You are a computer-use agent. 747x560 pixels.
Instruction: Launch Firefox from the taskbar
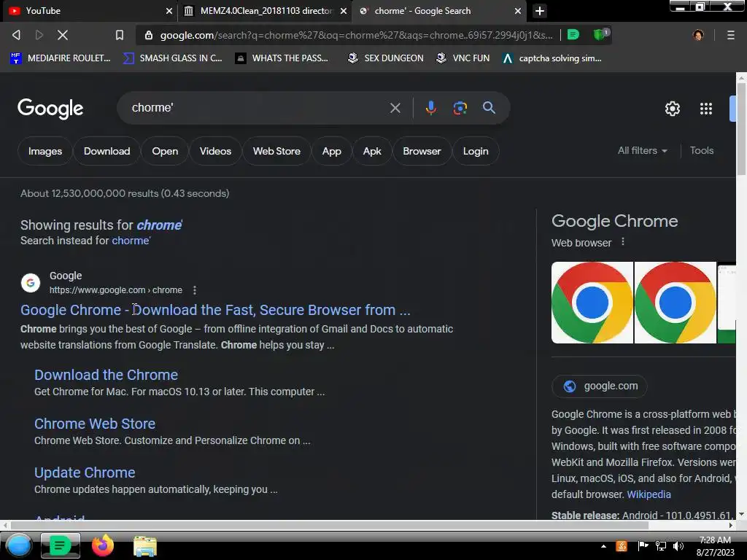pyautogui.click(x=102, y=545)
